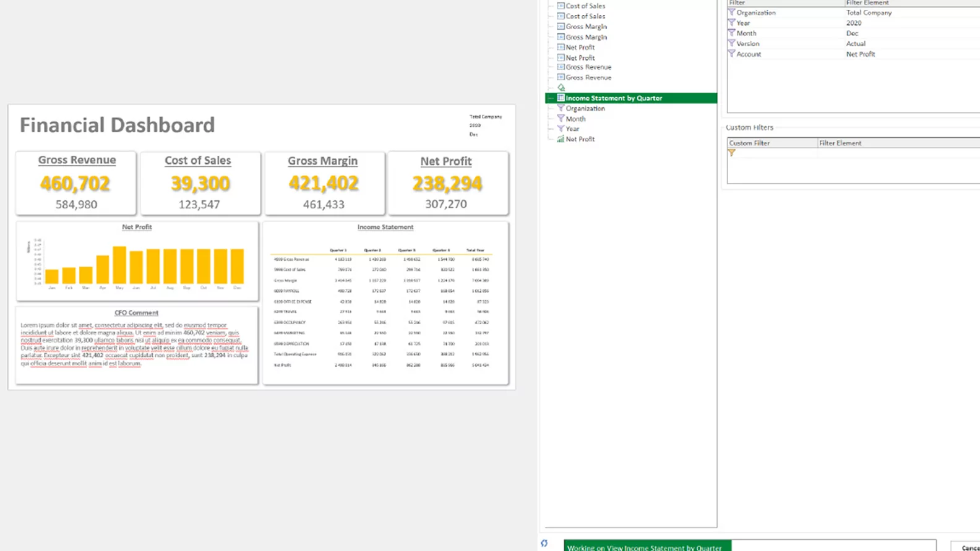Select the Income Statement by Quarter label

pyautogui.click(x=614, y=98)
